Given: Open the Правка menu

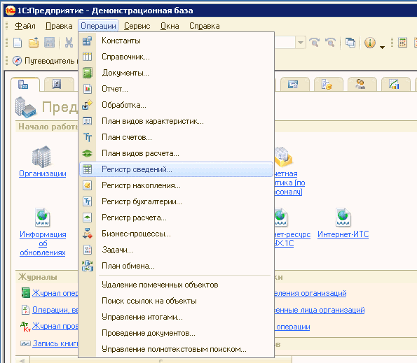Looking at the screenshot, I should pyautogui.click(x=59, y=26).
